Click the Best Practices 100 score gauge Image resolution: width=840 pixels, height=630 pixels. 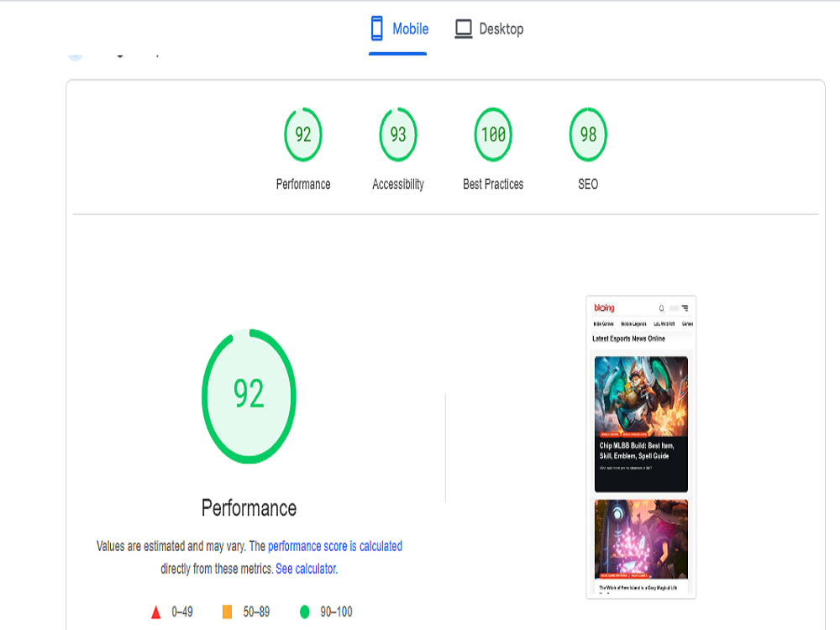(492, 133)
